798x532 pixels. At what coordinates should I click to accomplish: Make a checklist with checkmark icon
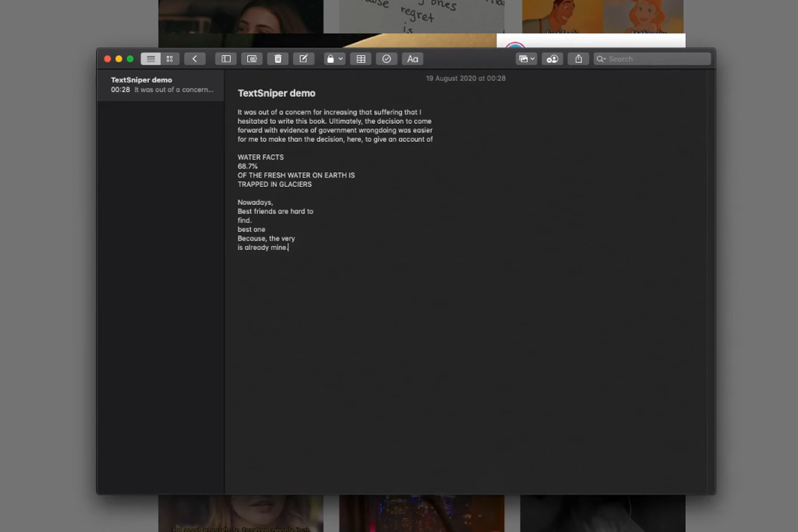(387, 59)
